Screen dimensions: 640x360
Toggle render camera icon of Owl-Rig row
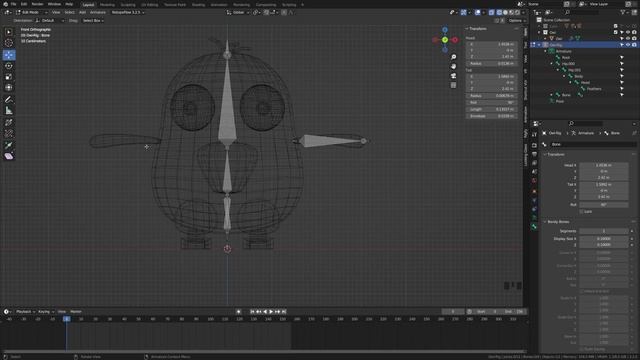click(634, 45)
